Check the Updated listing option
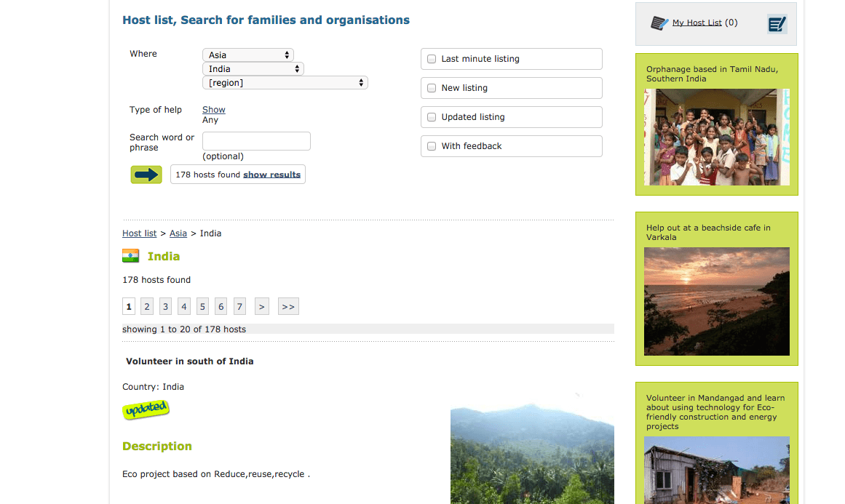This screenshot has height=504, width=845. coord(432,117)
